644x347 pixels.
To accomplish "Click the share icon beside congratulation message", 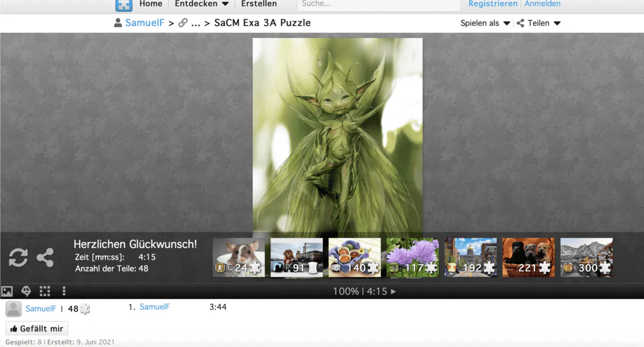I will [45, 257].
